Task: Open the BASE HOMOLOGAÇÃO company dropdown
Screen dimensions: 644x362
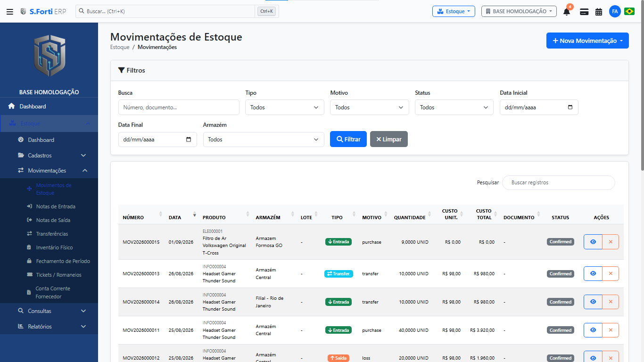Action: point(519,11)
